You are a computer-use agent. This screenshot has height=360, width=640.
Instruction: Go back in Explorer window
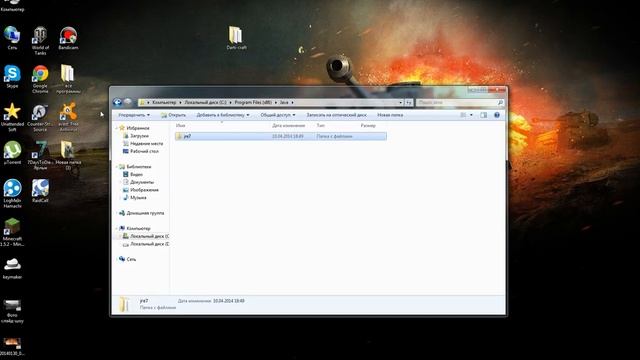(118, 102)
